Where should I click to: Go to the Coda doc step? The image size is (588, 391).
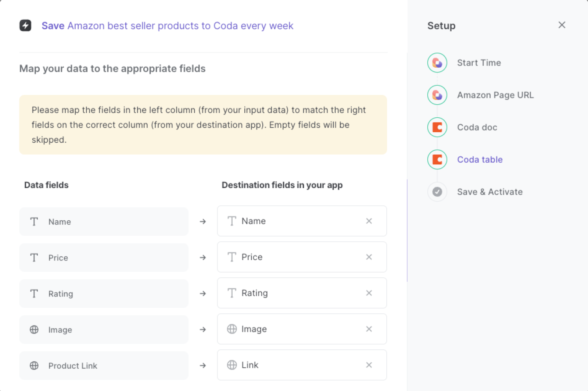(477, 127)
